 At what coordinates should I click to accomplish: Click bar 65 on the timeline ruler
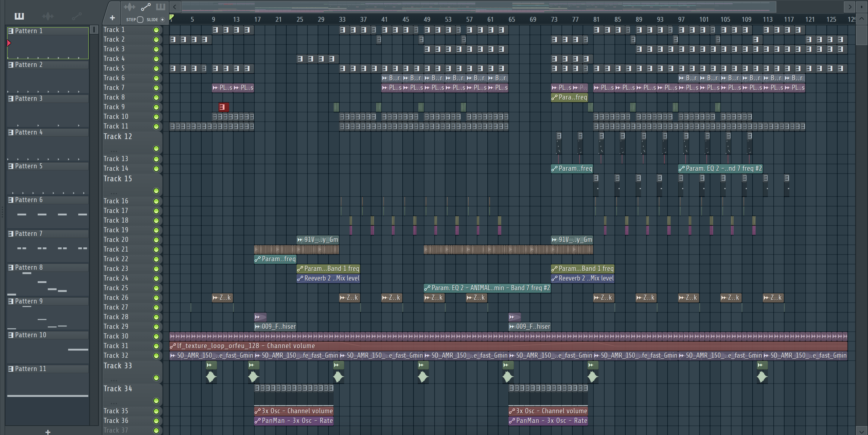(511, 20)
